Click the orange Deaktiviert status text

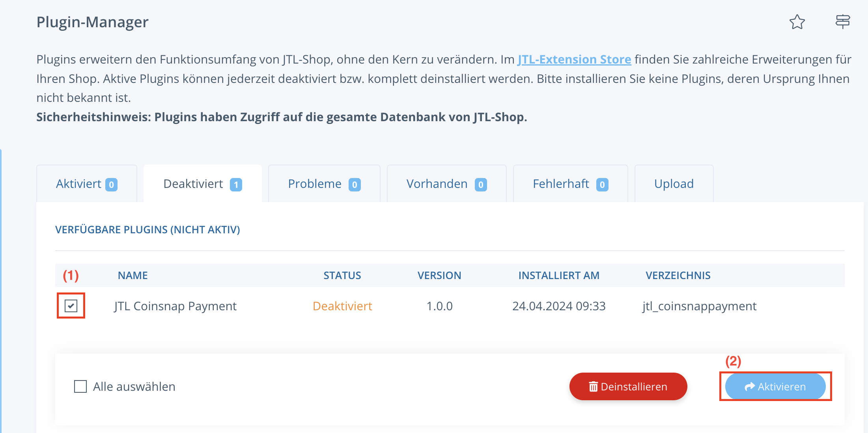pyautogui.click(x=342, y=306)
